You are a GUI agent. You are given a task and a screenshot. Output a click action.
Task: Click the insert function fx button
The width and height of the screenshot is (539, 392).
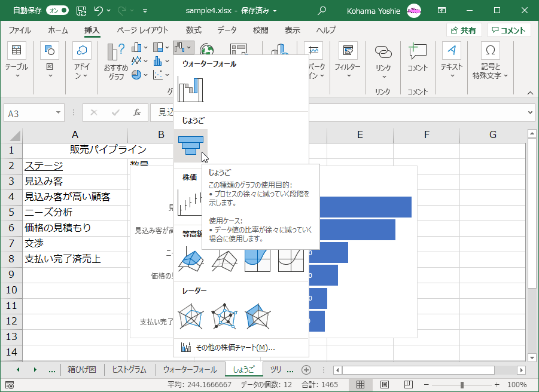(137, 112)
